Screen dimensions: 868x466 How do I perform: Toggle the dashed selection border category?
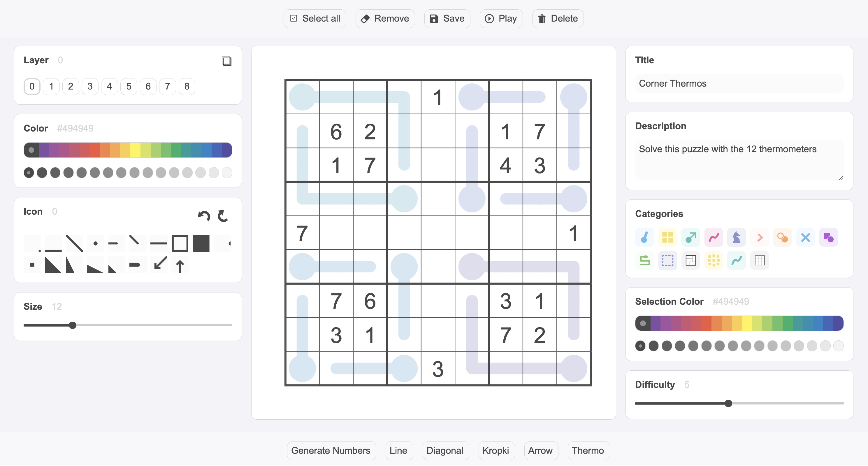pos(667,260)
